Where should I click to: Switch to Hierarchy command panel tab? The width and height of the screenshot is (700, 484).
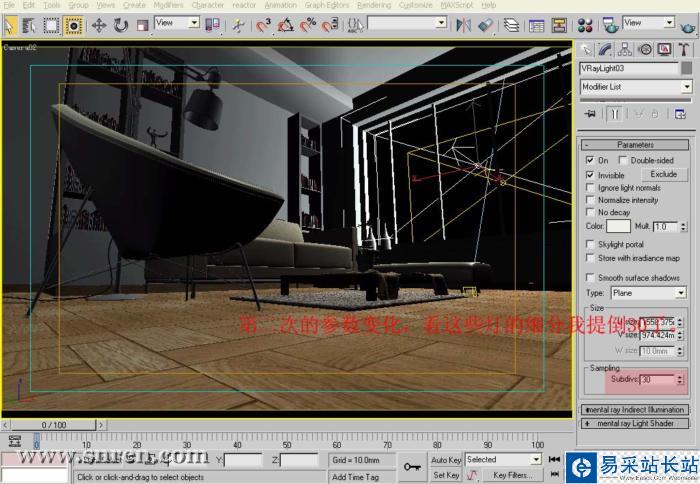pyautogui.click(x=625, y=50)
